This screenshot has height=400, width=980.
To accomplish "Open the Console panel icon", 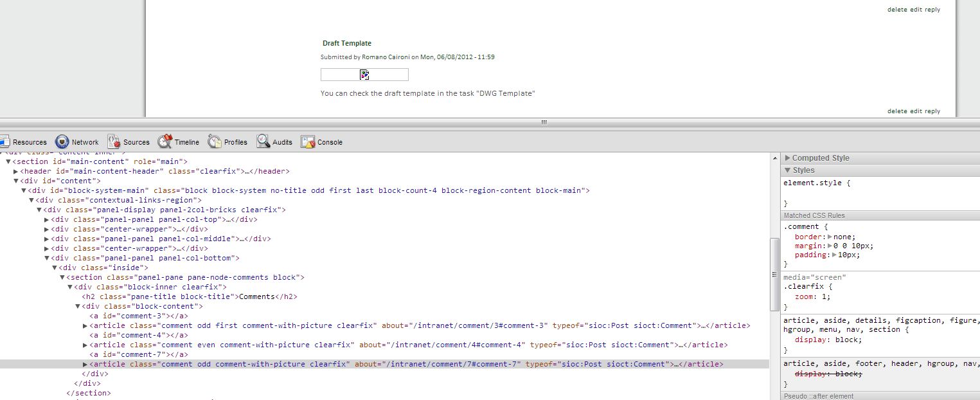I will [x=308, y=141].
